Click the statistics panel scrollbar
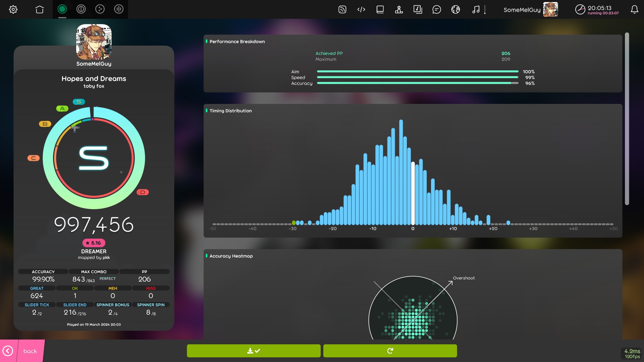644x362 pixels. [627, 119]
